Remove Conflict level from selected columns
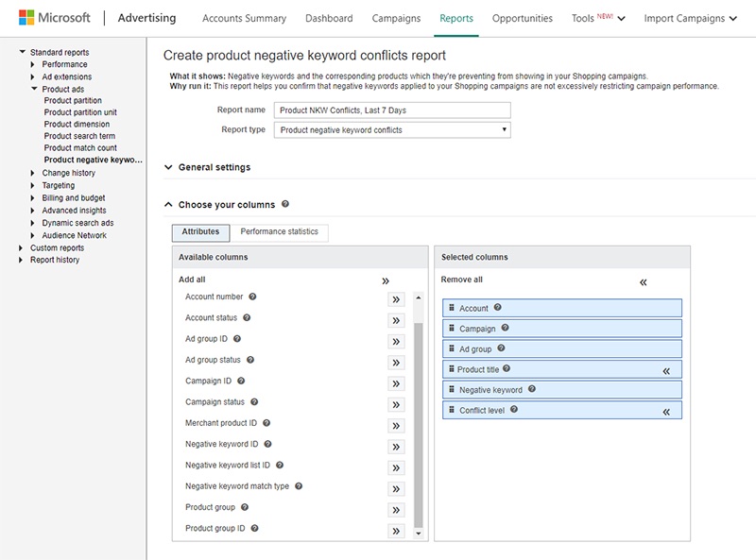This screenshot has height=560, width=756. (666, 412)
